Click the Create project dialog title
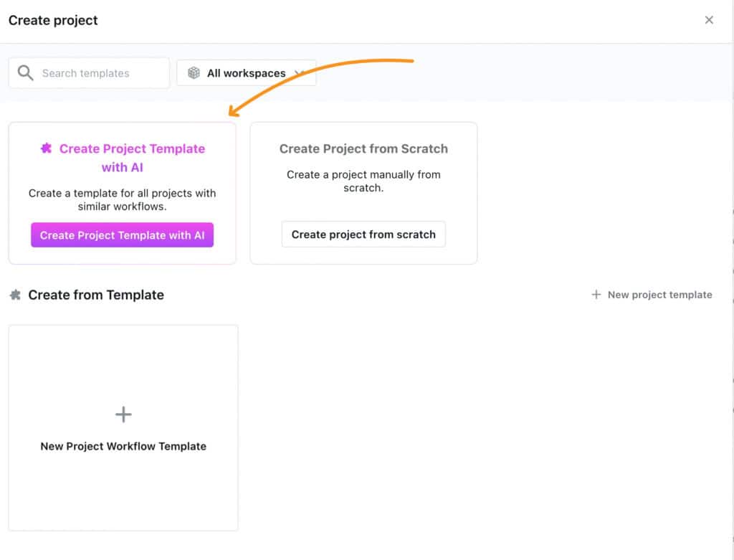The width and height of the screenshot is (734, 560). (x=53, y=20)
